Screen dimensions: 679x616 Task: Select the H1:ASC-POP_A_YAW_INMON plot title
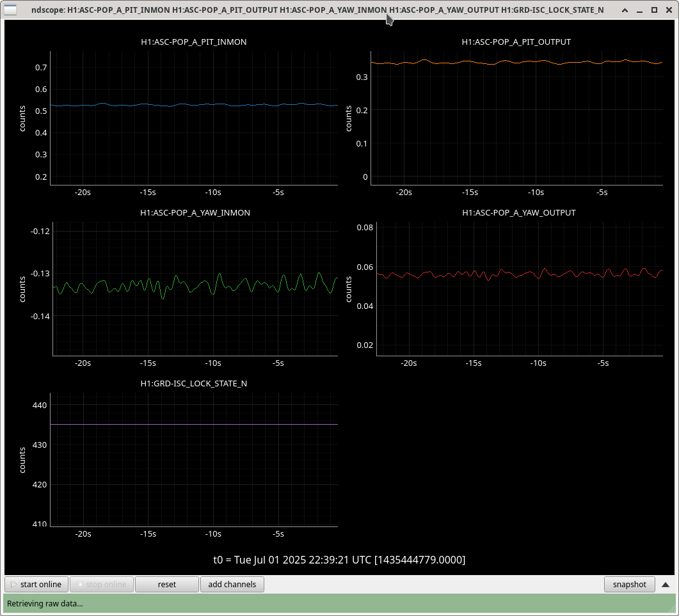click(x=195, y=212)
